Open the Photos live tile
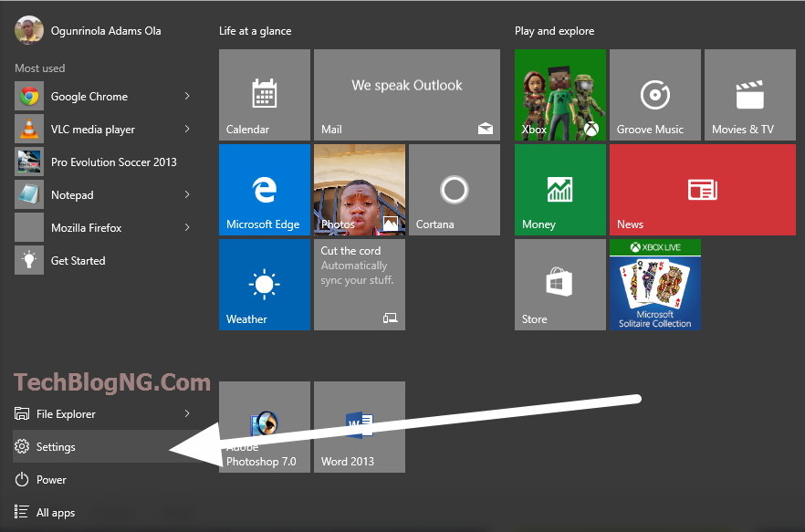Image resolution: width=805 pixels, height=532 pixels. [x=360, y=190]
